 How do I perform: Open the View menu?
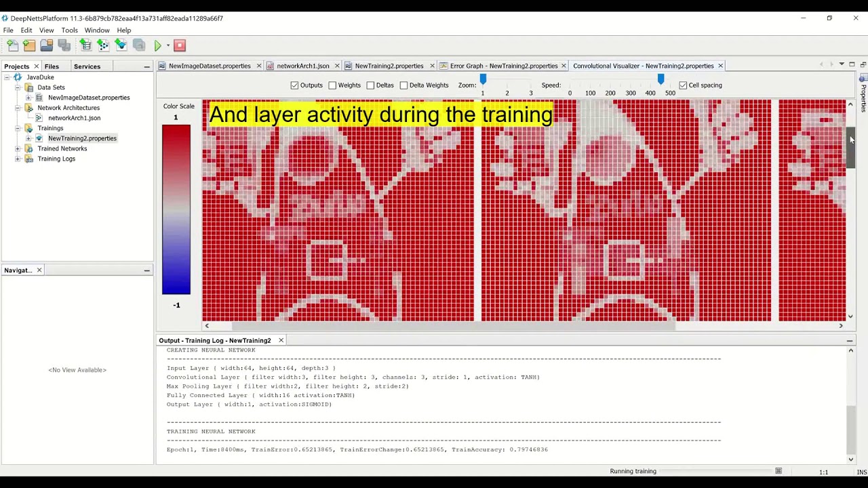pyautogui.click(x=47, y=30)
